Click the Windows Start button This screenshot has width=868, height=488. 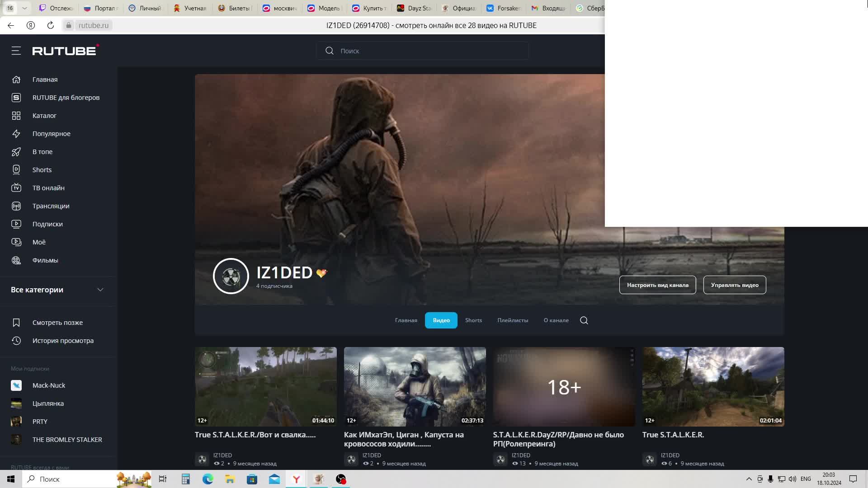tap(11, 479)
